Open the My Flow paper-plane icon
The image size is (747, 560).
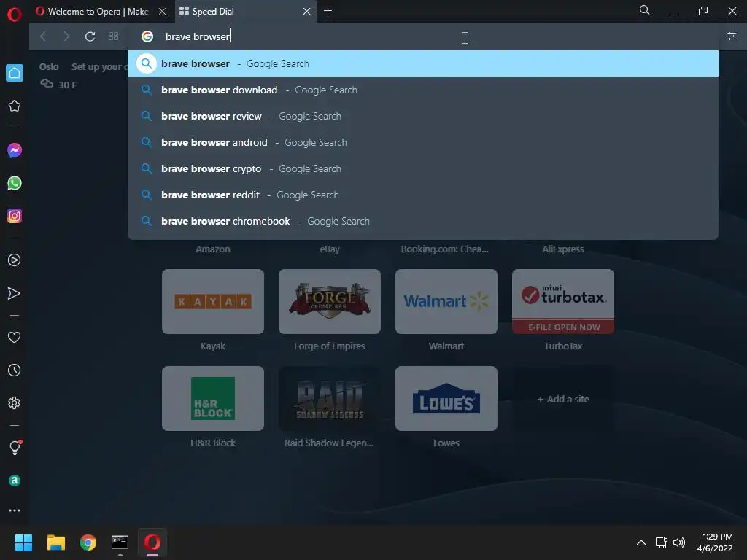[15, 293]
